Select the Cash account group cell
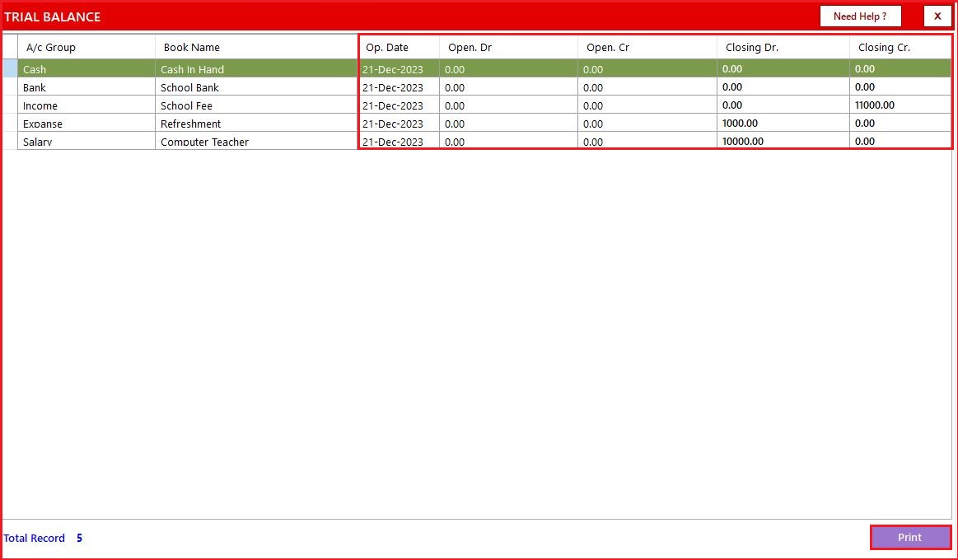Screen dimensions: 958x560 (x=86, y=68)
